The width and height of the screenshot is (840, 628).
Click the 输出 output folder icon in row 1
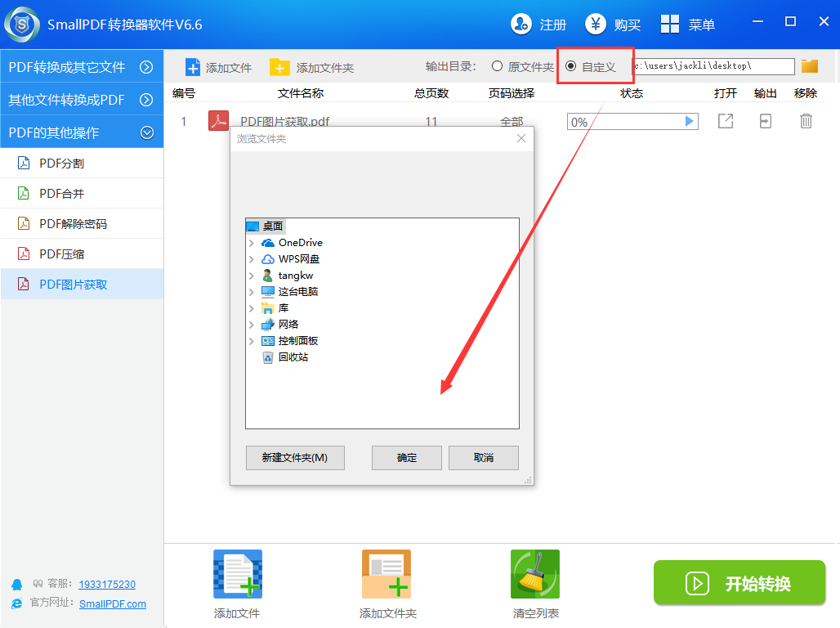(766, 121)
